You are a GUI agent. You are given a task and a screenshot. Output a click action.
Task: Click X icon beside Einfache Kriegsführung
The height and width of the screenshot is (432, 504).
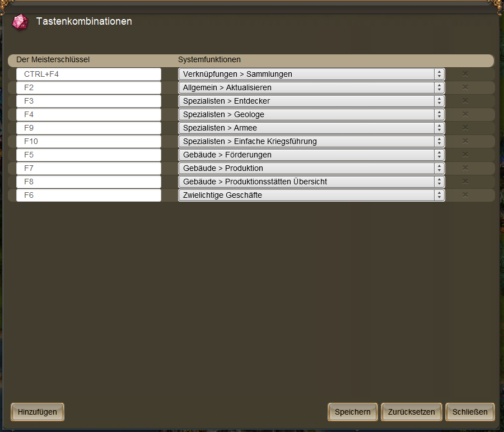pos(465,141)
